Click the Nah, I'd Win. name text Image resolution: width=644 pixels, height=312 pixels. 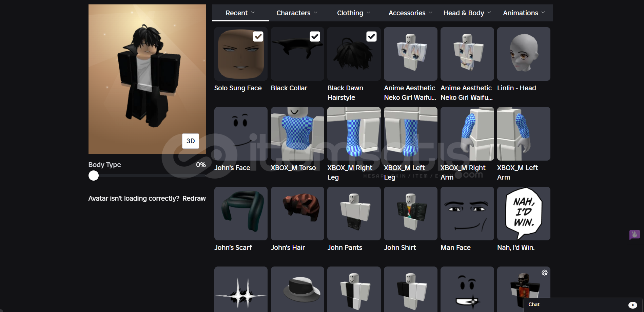pos(516,247)
